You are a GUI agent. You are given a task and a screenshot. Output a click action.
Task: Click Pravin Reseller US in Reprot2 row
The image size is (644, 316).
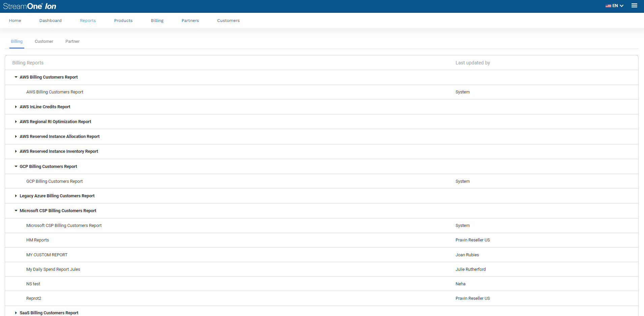473,298
